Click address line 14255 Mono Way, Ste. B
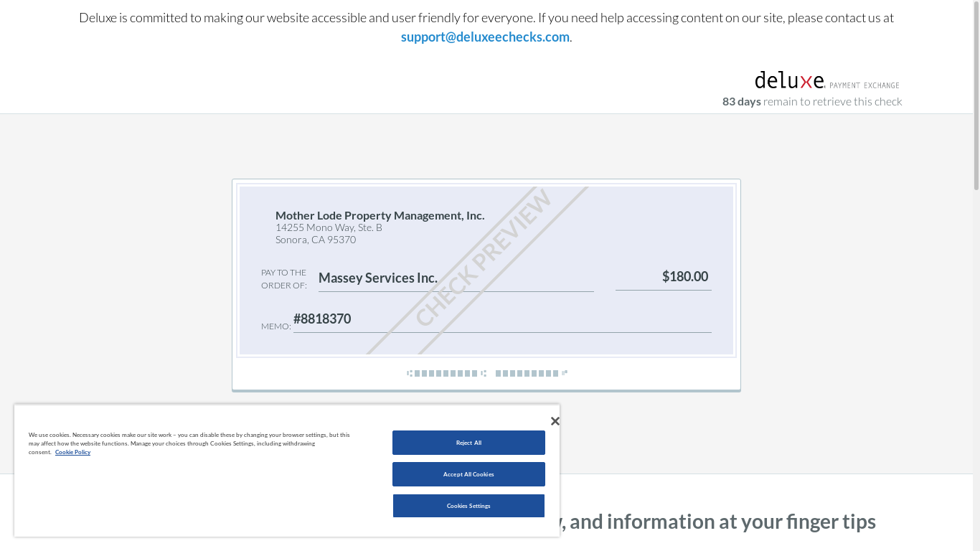The height and width of the screenshot is (551, 980). click(x=329, y=227)
